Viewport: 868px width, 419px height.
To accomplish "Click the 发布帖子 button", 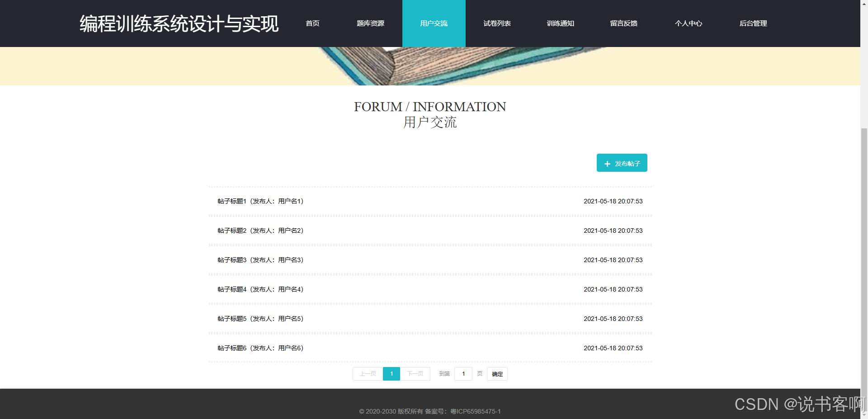I will (622, 163).
